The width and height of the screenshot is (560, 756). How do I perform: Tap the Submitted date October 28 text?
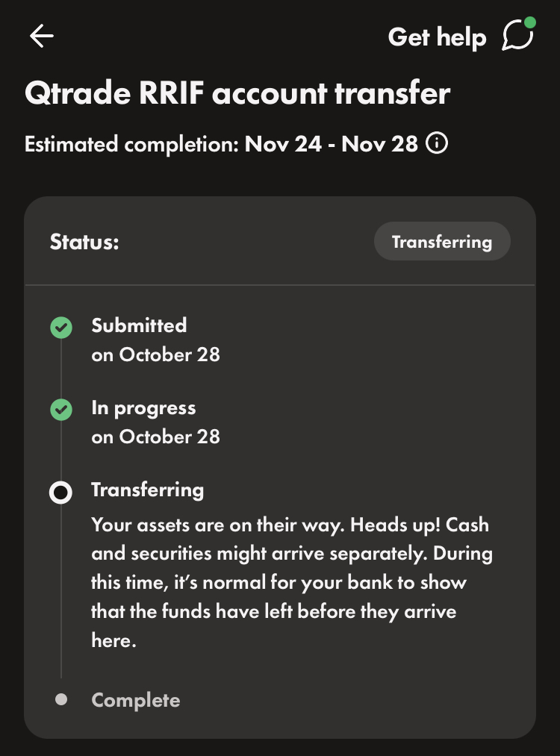tap(155, 354)
